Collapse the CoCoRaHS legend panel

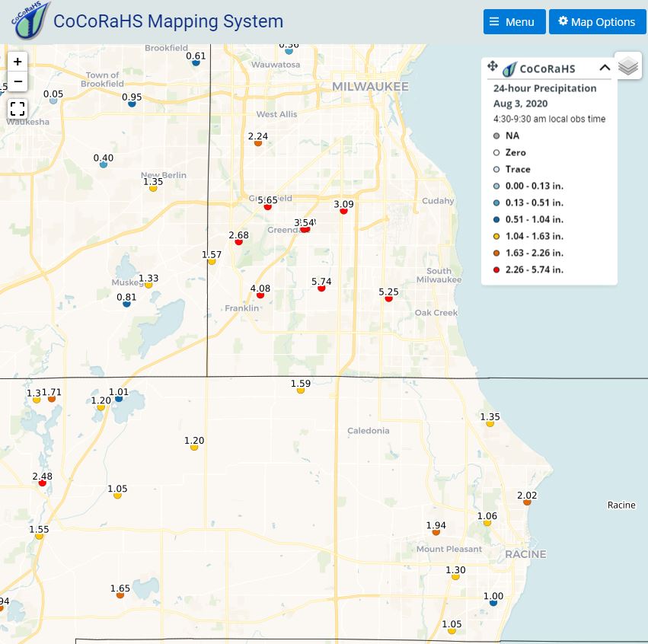[x=605, y=68]
